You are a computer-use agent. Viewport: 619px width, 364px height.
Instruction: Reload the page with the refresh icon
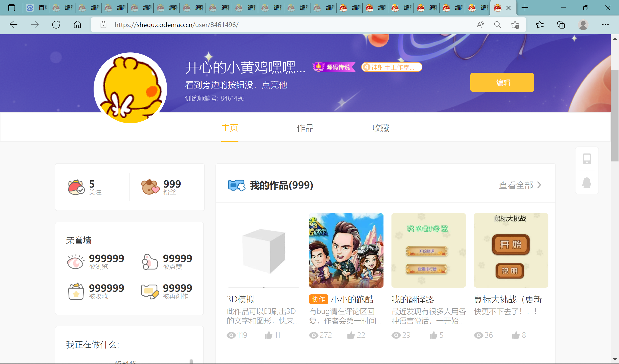point(56,25)
